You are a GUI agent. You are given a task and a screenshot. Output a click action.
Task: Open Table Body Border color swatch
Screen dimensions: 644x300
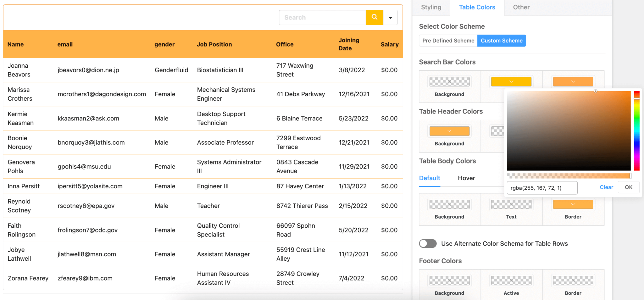tap(573, 204)
